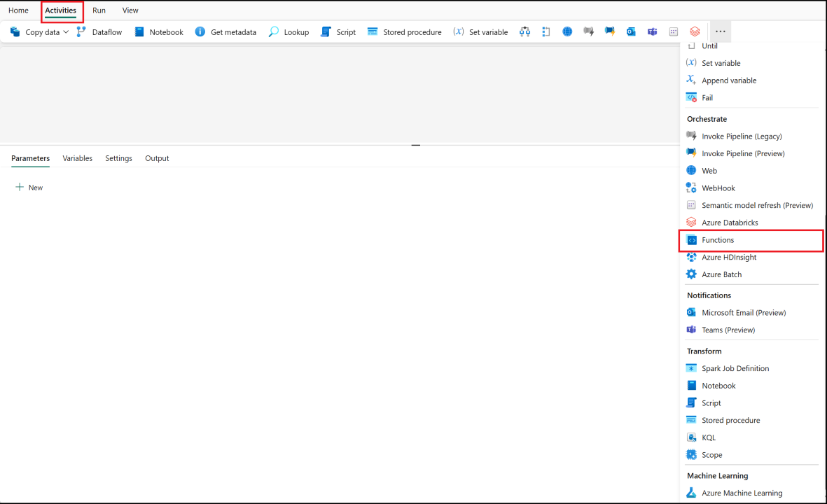Add a Microsoft Email activity from the toolbar
Image resolution: width=827 pixels, height=504 pixels.
(631, 31)
